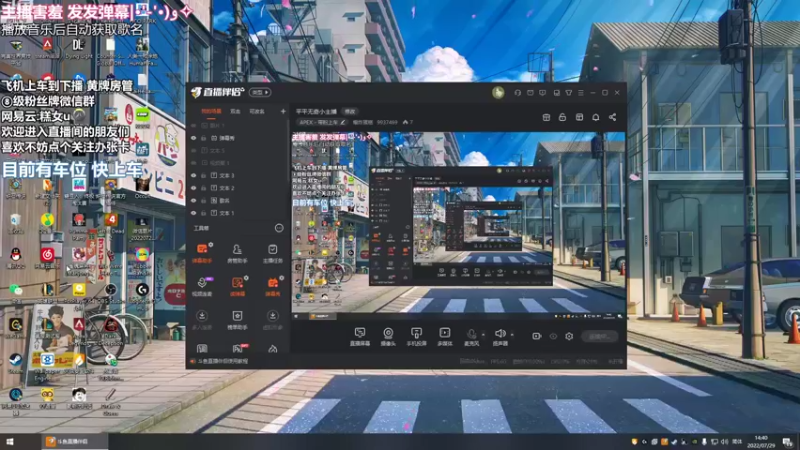The width and height of the screenshot is (800, 450).
Task: Open the taskbar notification center icon
Action: (788, 442)
